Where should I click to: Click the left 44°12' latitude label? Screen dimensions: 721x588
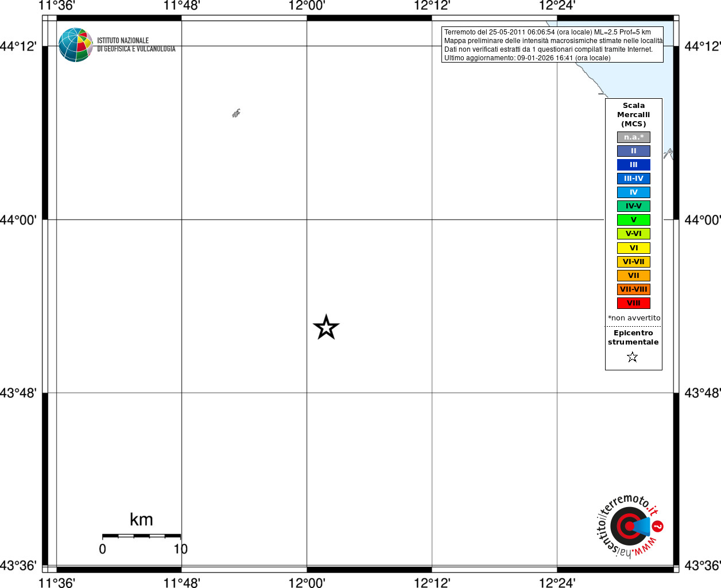tap(18, 46)
